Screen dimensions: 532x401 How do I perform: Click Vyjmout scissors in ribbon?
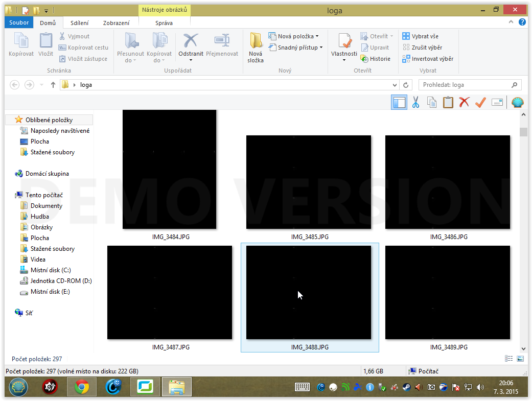coord(74,36)
